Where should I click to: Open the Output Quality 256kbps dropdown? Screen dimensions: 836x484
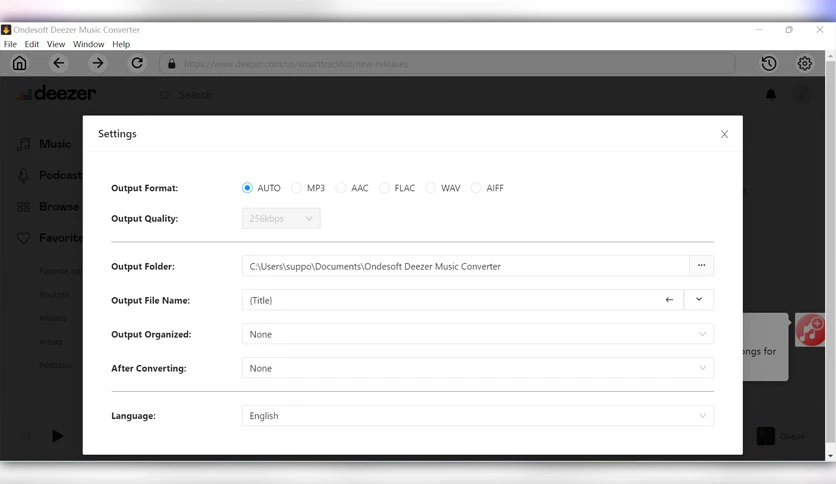click(281, 219)
